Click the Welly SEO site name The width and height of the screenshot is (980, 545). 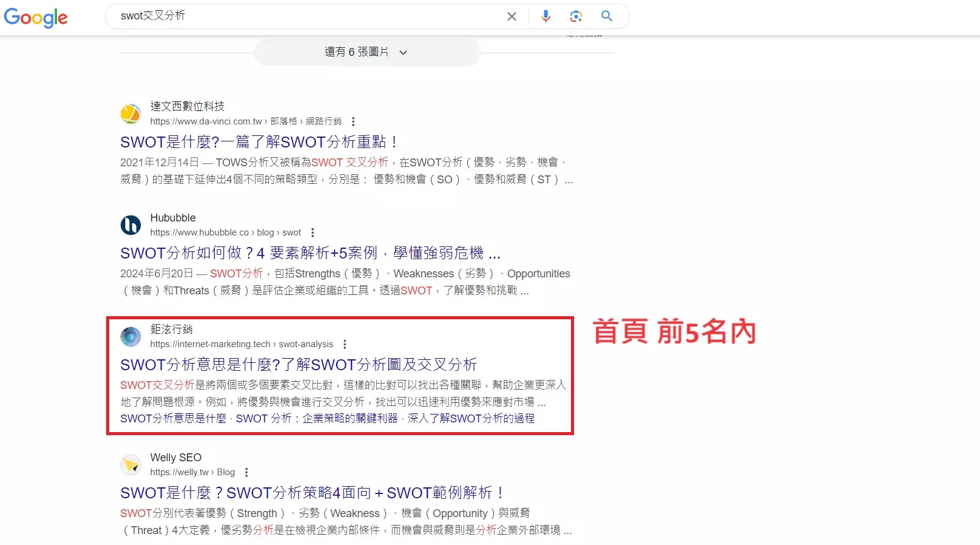(176, 458)
